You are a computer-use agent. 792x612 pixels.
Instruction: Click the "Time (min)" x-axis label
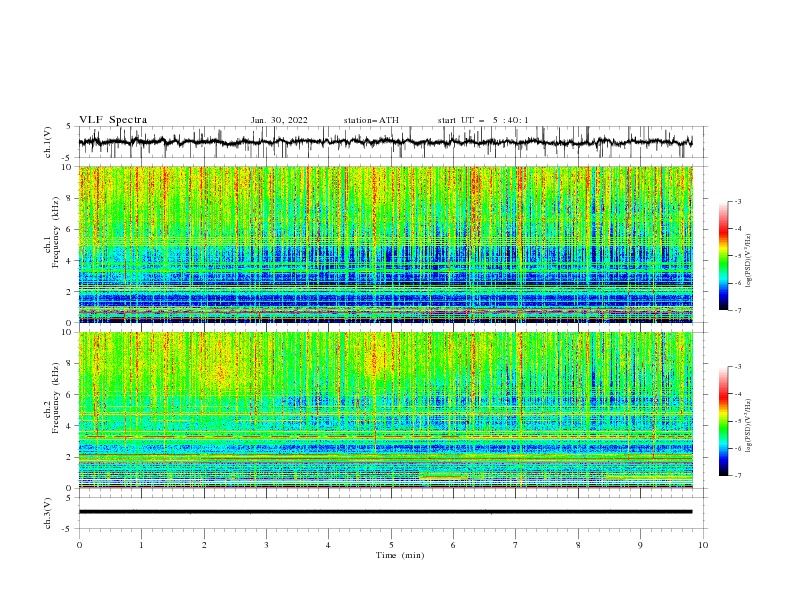point(400,555)
